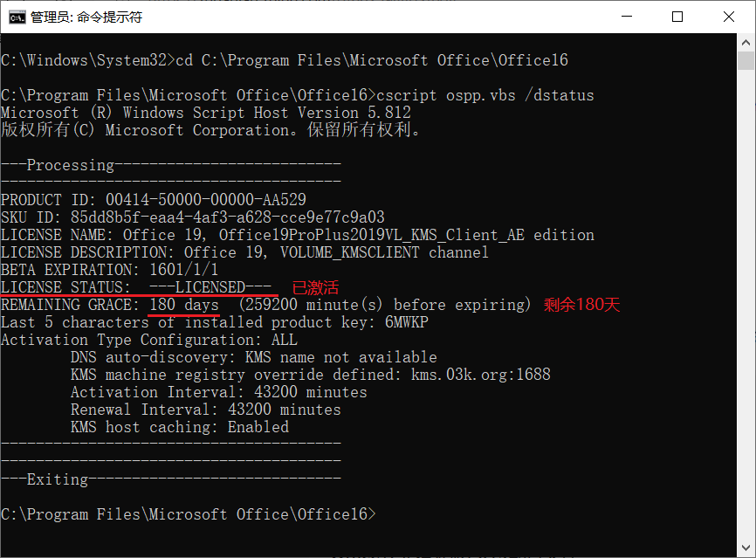Click the product ID 00414-50000-00000-AA529
Screen dimensions: 756x558
pos(206,200)
